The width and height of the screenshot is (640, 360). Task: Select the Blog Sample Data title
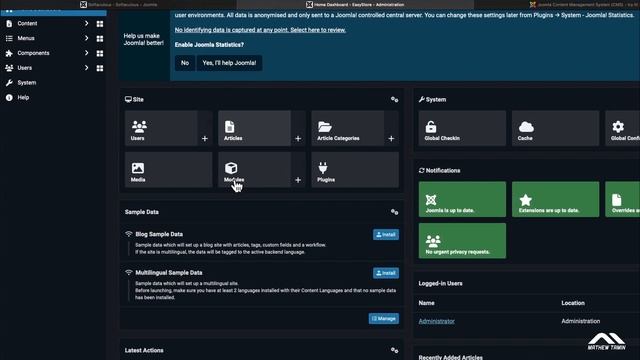[159, 234]
